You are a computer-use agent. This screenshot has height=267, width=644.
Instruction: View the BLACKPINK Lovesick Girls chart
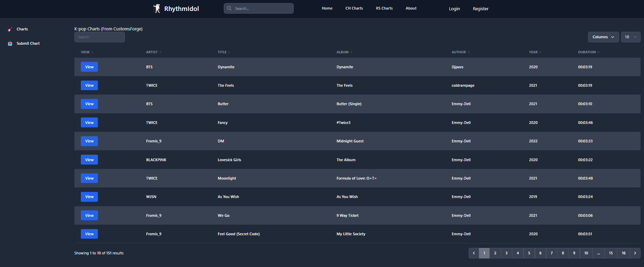click(89, 160)
